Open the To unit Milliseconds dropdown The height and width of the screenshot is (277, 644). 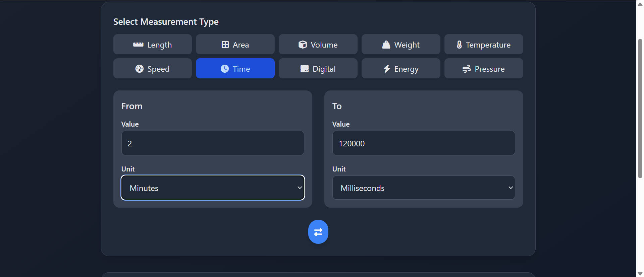(424, 188)
